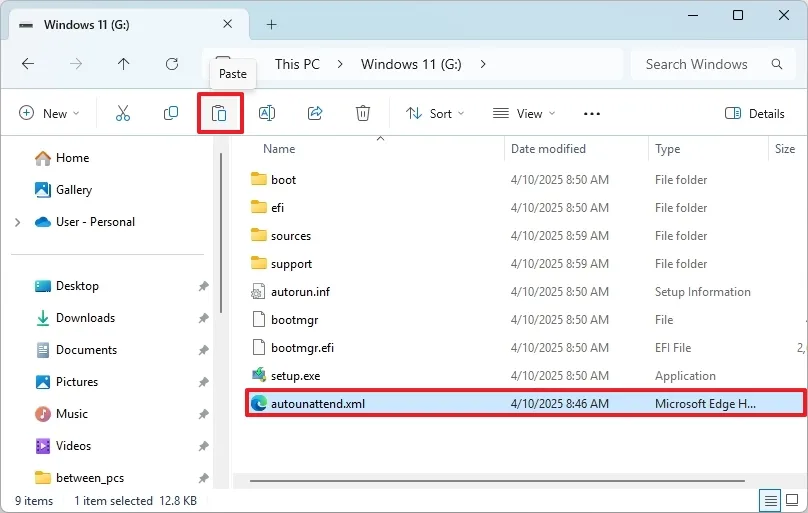Click the Rename icon in toolbar
The image size is (808, 513).
(x=267, y=114)
